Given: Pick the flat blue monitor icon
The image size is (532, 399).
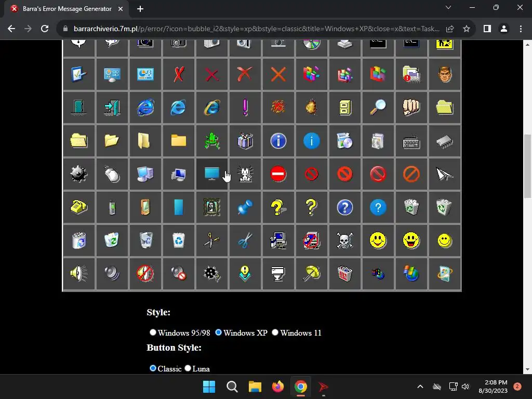Looking at the screenshot, I should (212, 174).
